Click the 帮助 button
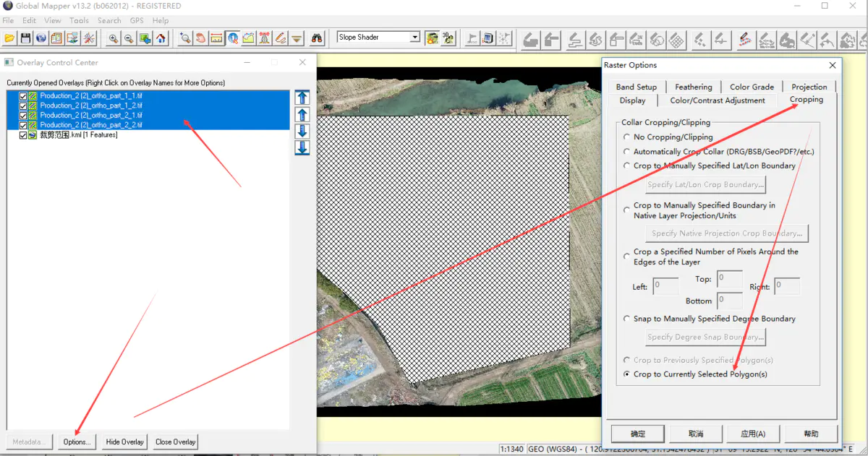This screenshot has height=456, width=868. pyautogui.click(x=811, y=434)
